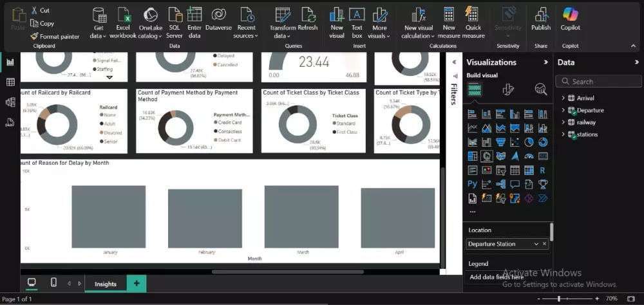
Task: Insert a Text box
Action: [x=357, y=23]
